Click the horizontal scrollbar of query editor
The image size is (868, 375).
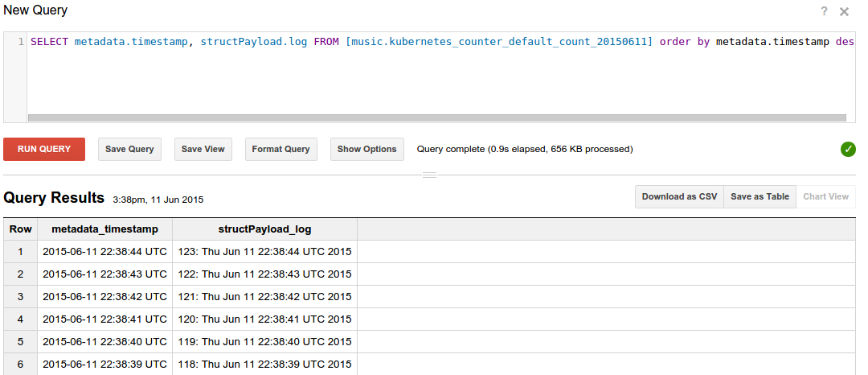(x=434, y=117)
